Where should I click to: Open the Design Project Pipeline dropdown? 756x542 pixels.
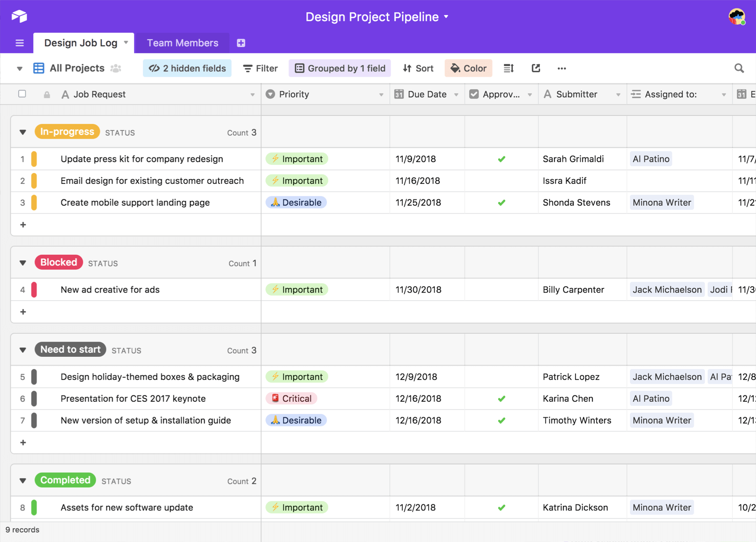tap(446, 17)
